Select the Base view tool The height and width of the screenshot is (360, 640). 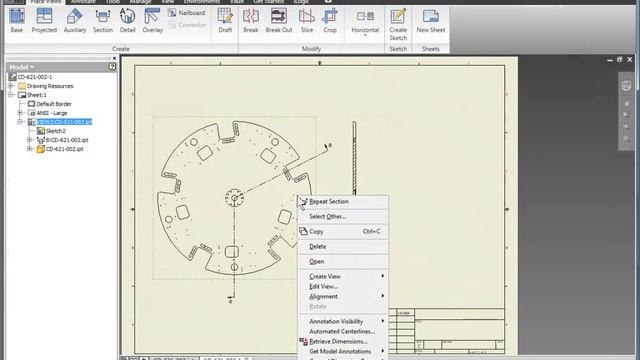pyautogui.click(x=17, y=20)
